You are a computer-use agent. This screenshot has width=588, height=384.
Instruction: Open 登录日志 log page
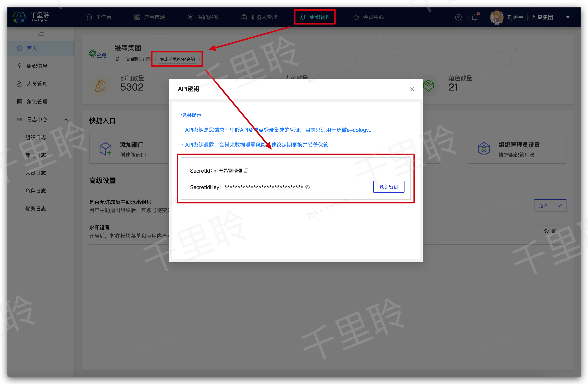point(36,208)
